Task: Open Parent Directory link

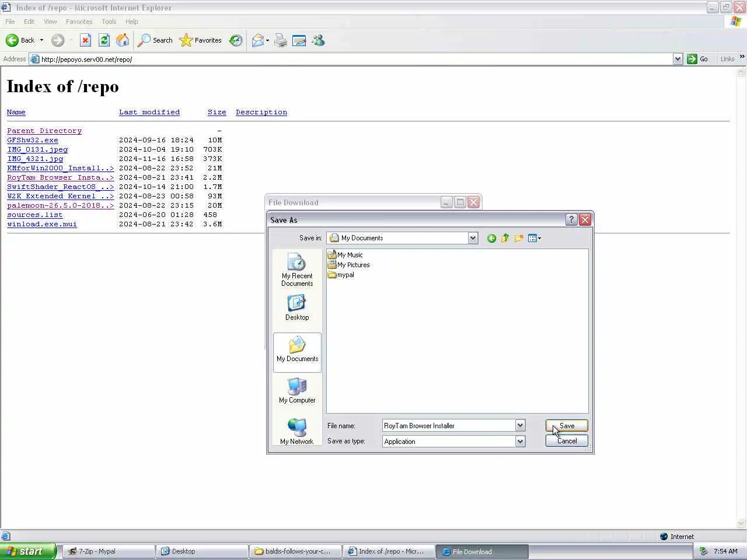Action: [44, 131]
